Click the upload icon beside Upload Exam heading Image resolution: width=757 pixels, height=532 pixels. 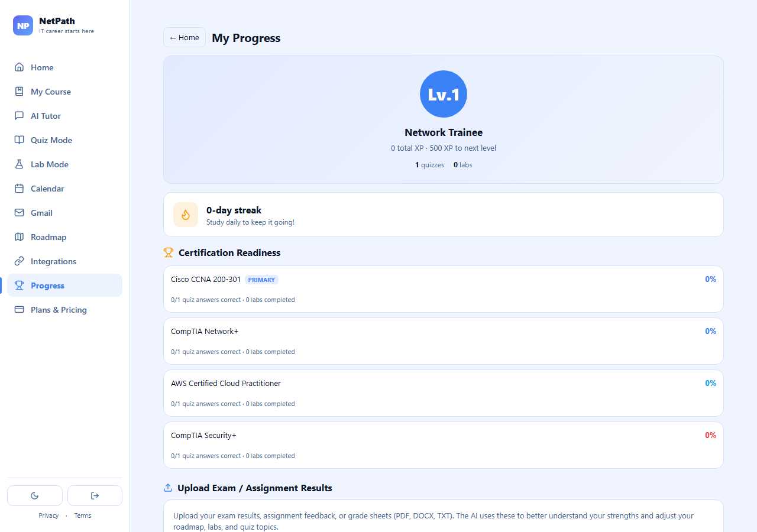tap(168, 488)
